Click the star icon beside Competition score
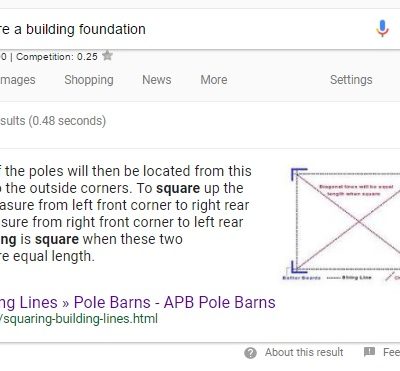Image resolution: width=400 pixels, height=371 pixels. 107,55
